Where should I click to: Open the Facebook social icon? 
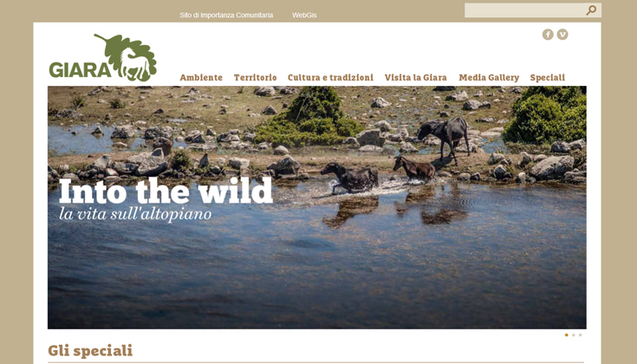[548, 35]
